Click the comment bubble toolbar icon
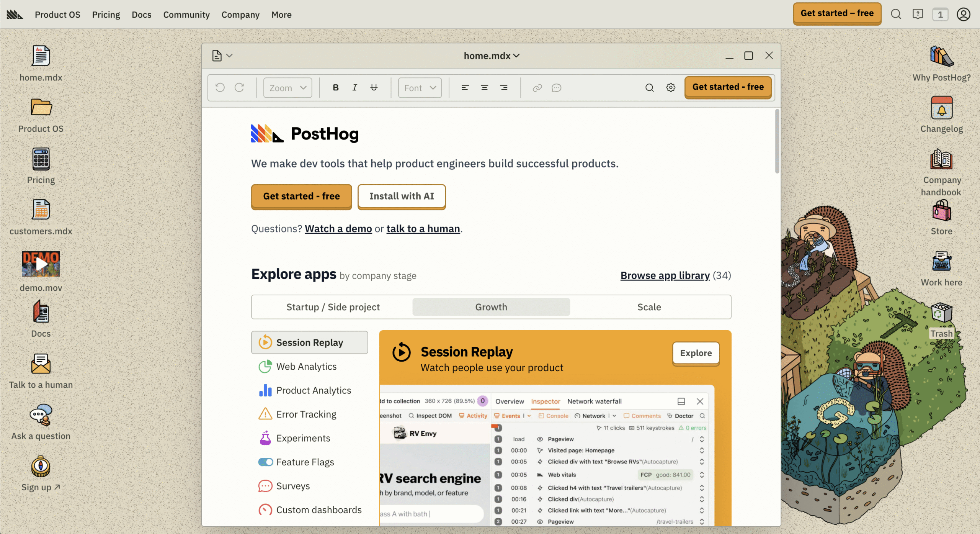 tap(556, 88)
